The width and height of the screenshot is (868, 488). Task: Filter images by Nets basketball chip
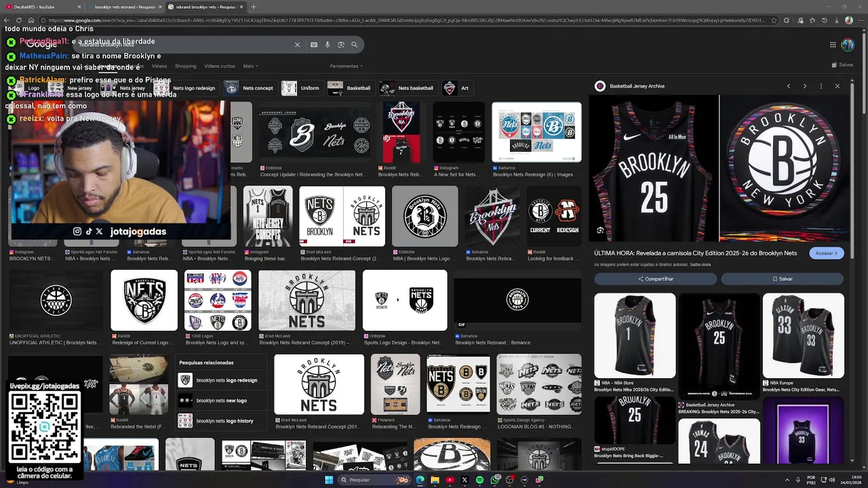coord(408,88)
